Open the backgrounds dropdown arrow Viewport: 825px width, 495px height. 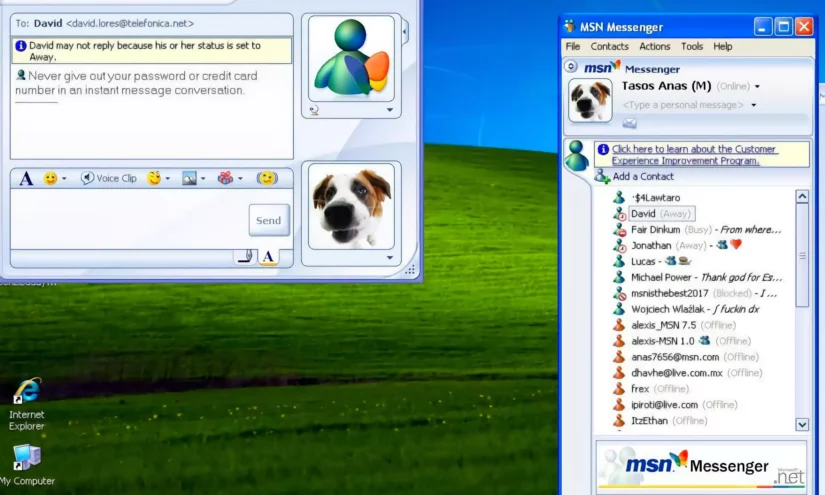[x=203, y=179]
